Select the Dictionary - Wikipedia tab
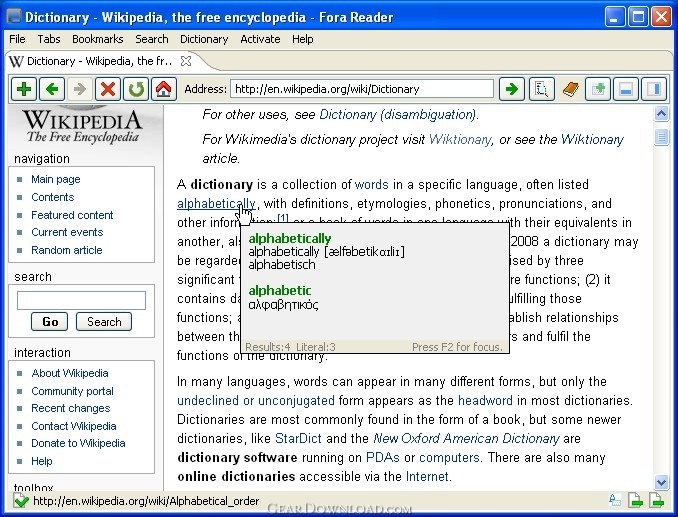 pos(99,61)
